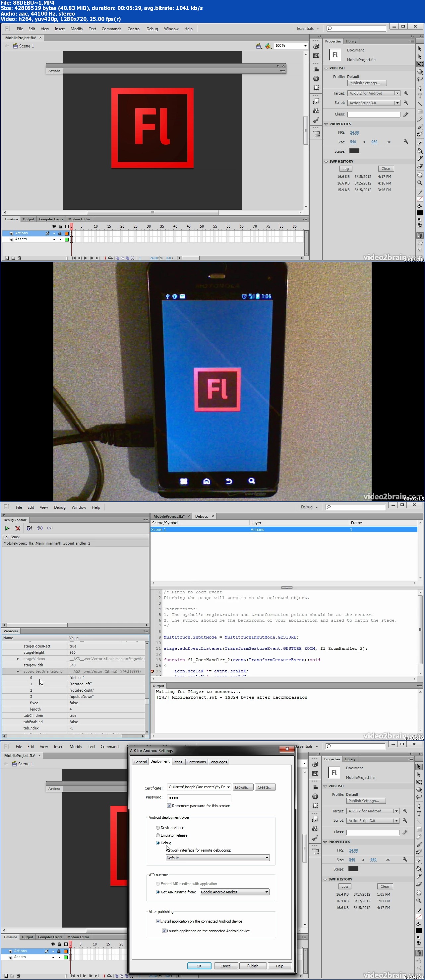Select Get AIR runtime from radio button
The image size is (425, 980).
point(158,892)
